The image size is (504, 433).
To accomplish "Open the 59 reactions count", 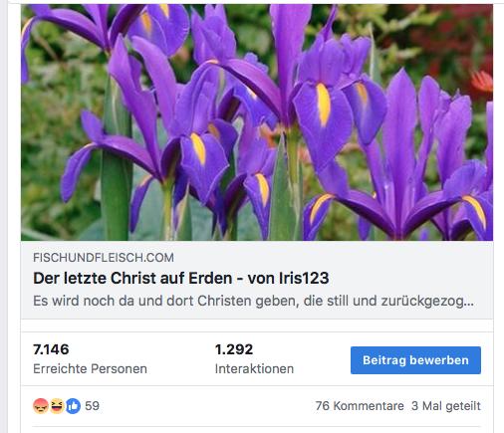I will pyautogui.click(x=92, y=406).
